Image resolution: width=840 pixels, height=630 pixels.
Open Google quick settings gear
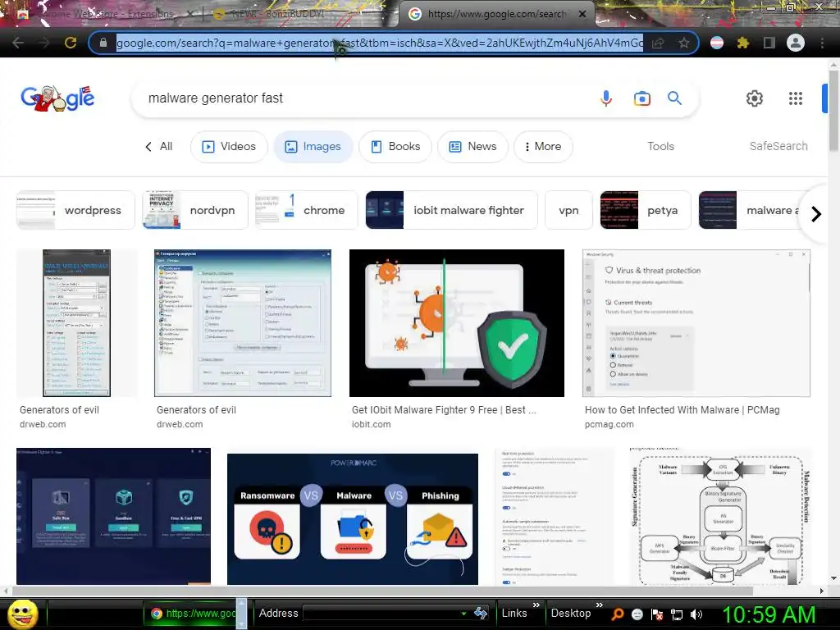tap(755, 98)
